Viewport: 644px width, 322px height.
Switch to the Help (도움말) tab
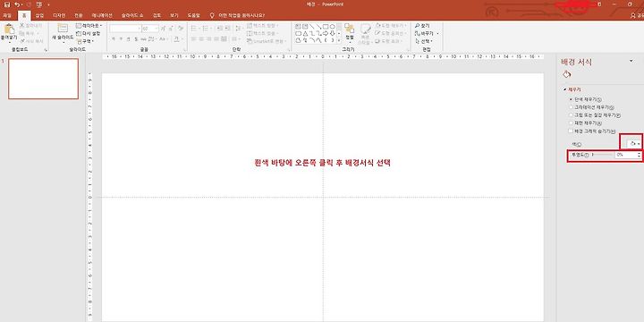pyautogui.click(x=193, y=15)
